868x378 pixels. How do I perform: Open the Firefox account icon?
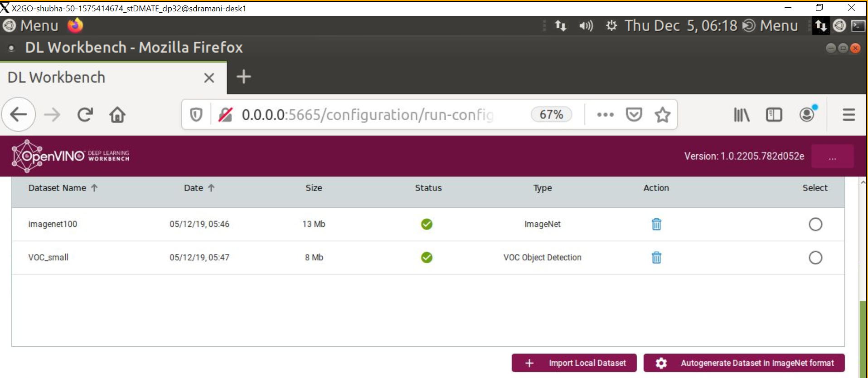(807, 115)
